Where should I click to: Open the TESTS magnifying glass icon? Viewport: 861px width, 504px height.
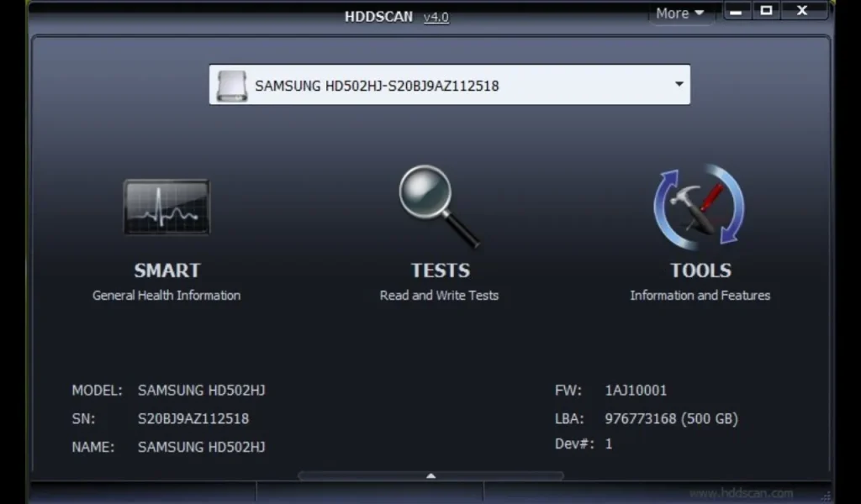pos(439,206)
